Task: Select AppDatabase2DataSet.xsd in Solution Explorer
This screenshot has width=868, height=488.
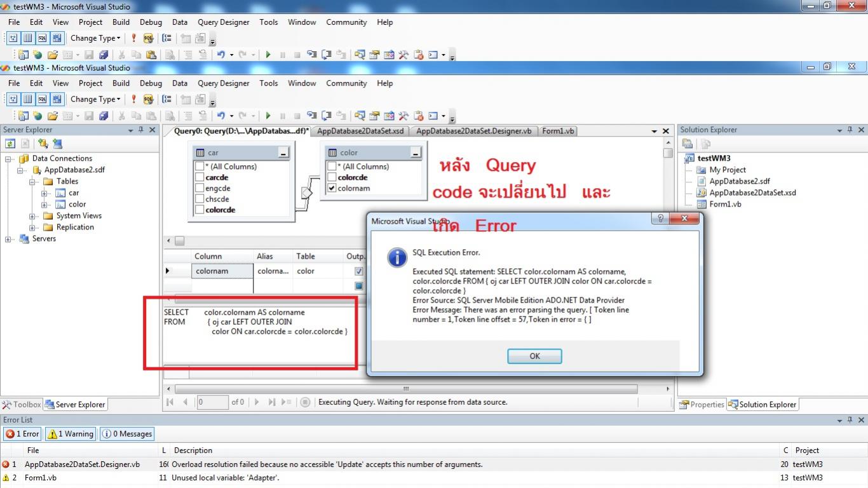Action: tap(752, 193)
